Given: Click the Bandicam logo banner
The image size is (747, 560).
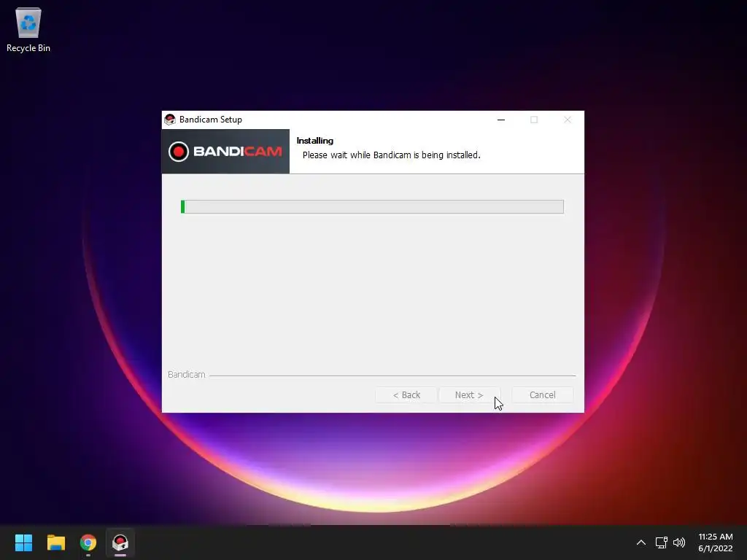Looking at the screenshot, I should pos(225,152).
